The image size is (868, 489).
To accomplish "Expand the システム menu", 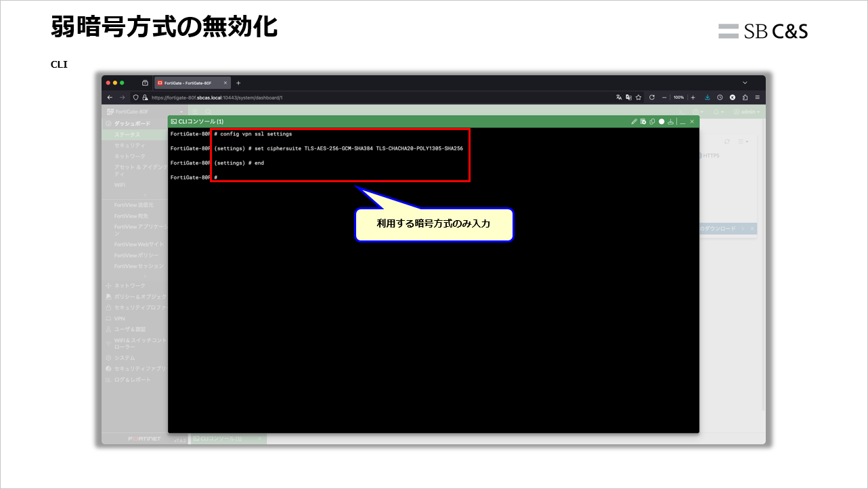I will point(135,357).
